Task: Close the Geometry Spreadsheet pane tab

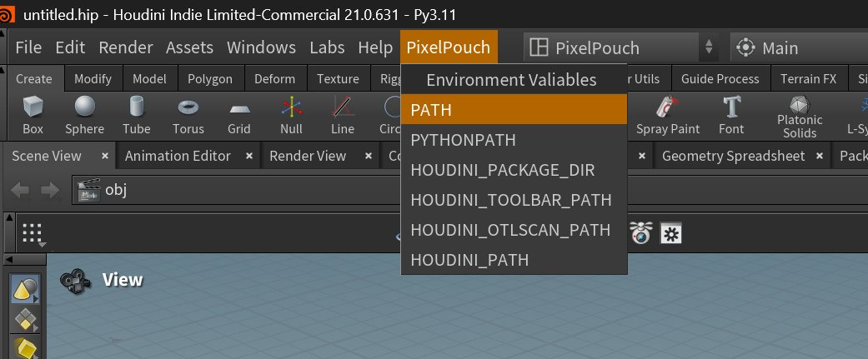Action: [x=820, y=156]
